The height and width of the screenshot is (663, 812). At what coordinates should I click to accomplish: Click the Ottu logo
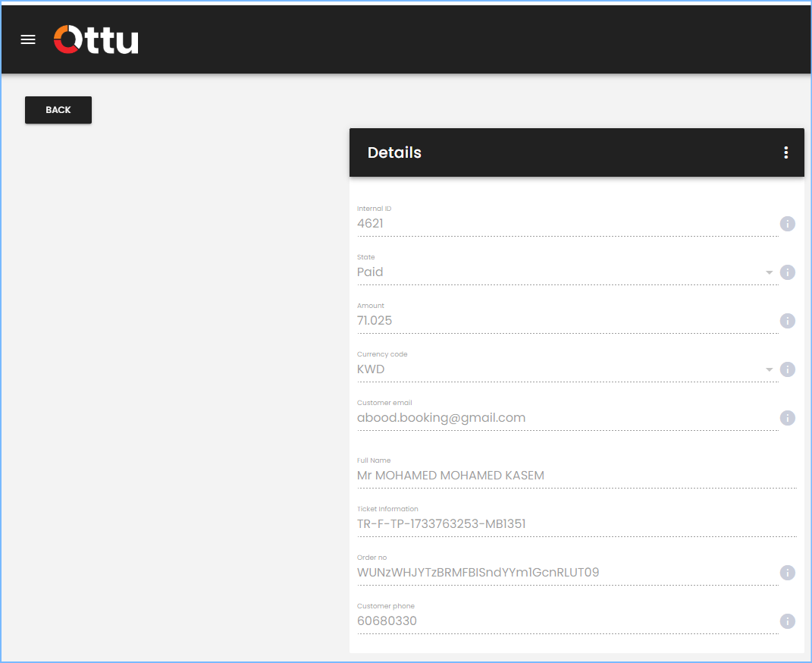tap(96, 39)
